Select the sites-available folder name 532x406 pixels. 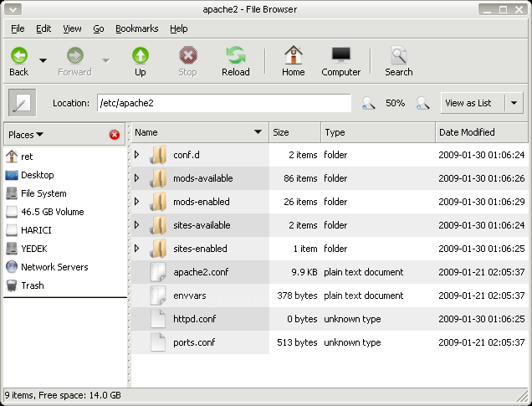click(x=202, y=225)
